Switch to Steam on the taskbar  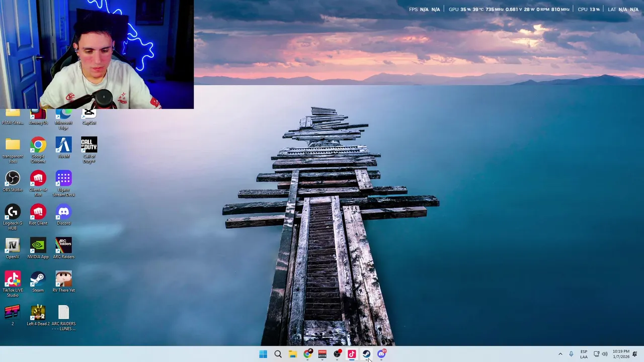366,354
